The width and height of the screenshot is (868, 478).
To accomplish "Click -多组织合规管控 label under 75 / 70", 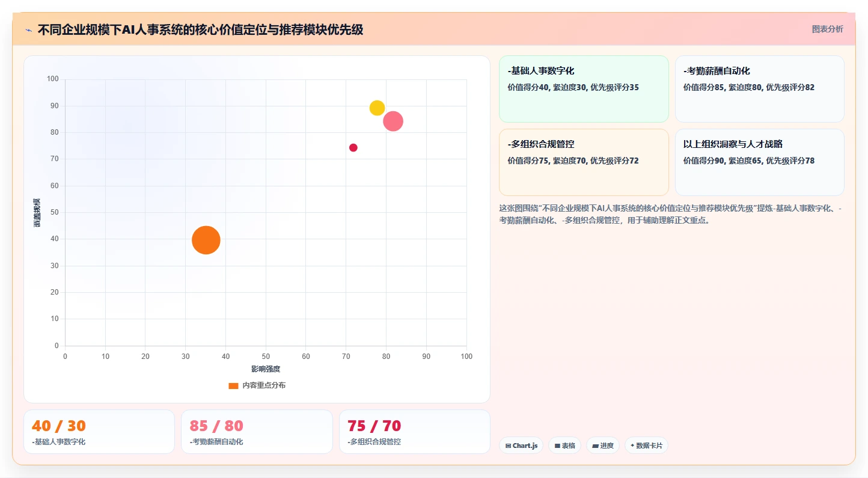I will click(x=374, y=442).
